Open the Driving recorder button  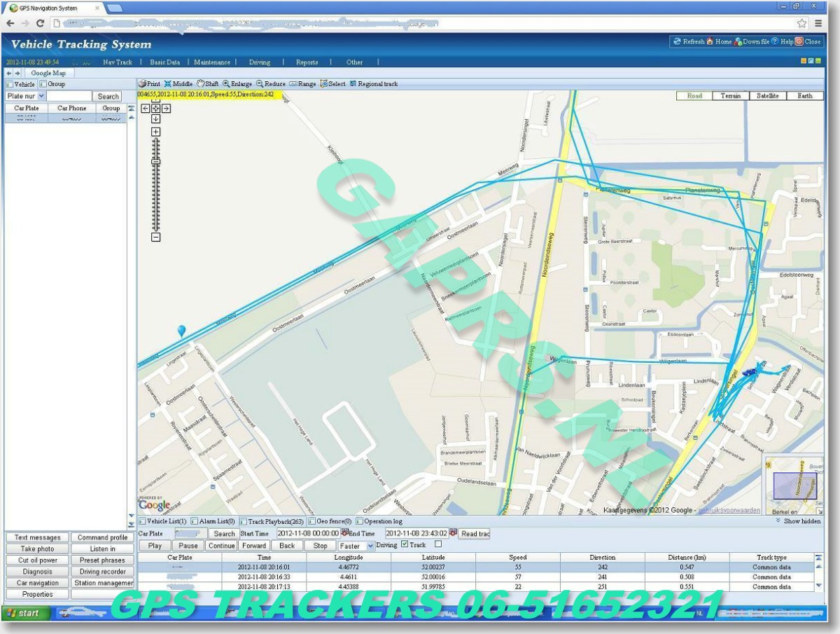102,572
